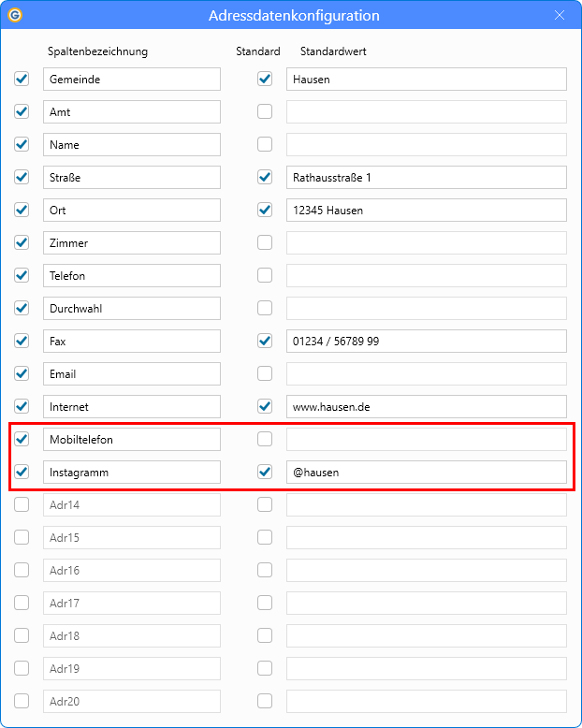This screenshot has height=728, width=582.
Task: Click the Fax number default value field
Action: (x=426, y=342)
